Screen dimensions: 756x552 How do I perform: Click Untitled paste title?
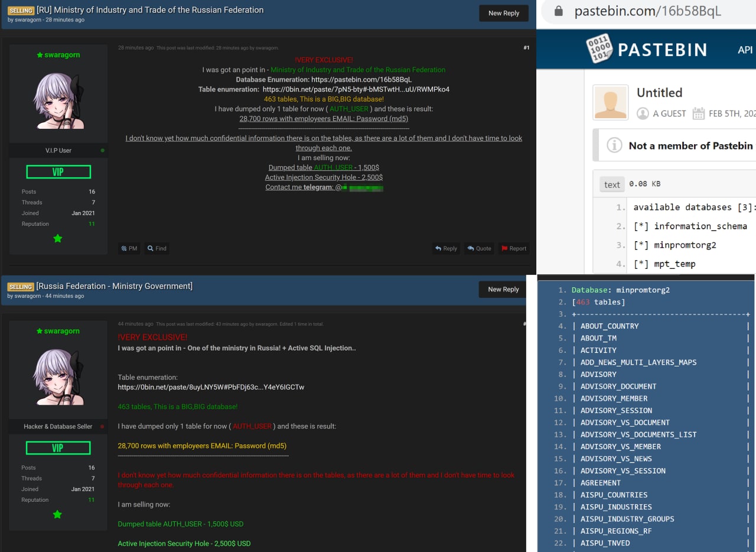[x=659, y=92]
